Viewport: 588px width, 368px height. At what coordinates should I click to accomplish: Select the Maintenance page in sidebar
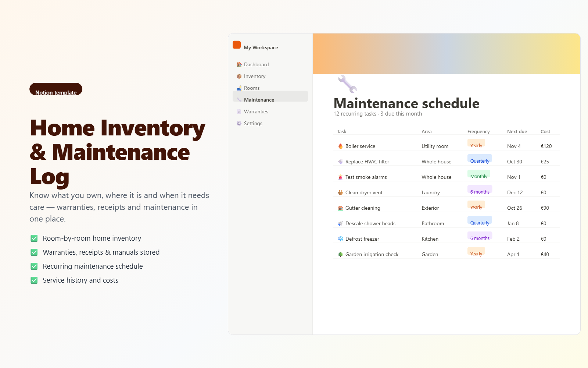tap(270, 96)
